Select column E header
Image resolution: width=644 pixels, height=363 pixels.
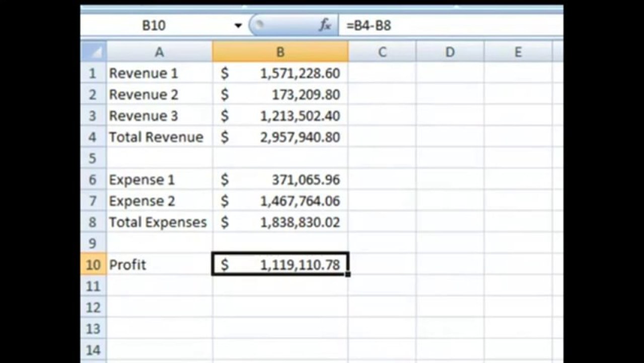(518, 52)
